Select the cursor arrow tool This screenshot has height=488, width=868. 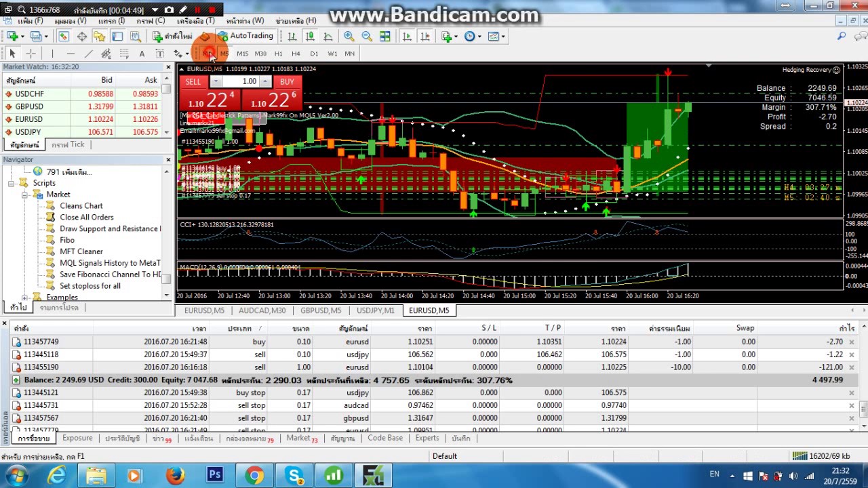pyautogui.click(x=12, y=54)
